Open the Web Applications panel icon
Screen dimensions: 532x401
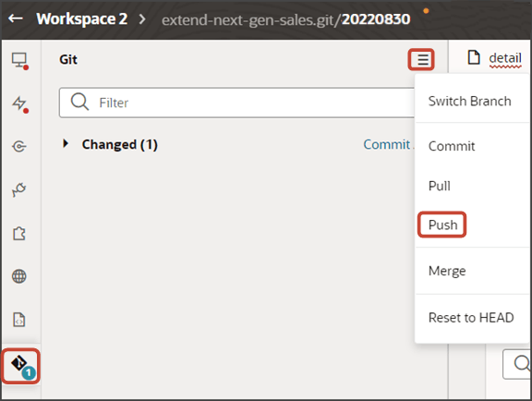(x=19, y=61)
